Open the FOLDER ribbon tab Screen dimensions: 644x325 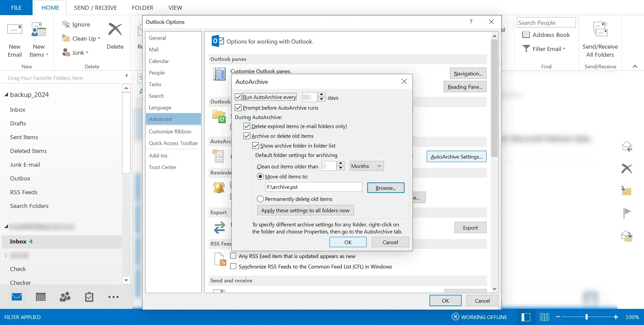(x=143, y=7)
